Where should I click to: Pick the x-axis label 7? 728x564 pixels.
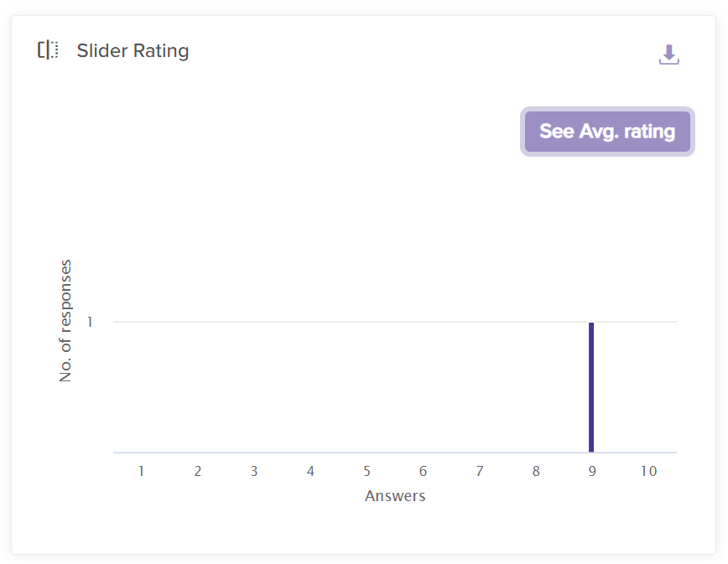[479, 471]
